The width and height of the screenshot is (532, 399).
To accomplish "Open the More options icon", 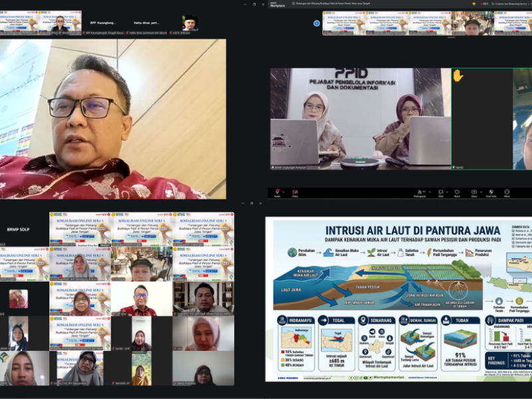I will (507, 193).
